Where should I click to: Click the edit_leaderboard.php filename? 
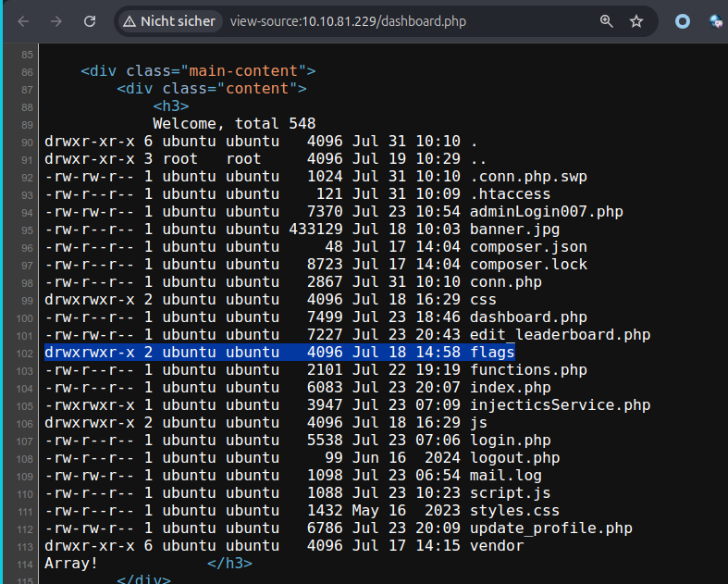click(560, 335)
